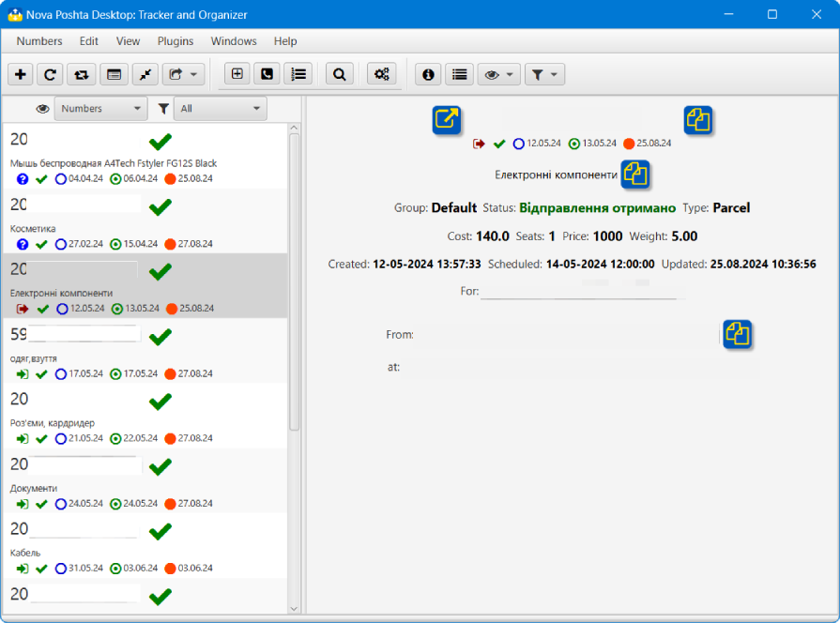Open the toolbar funnel filter dropdown
The image size is (840, 623).
click(x=544, y=74)
